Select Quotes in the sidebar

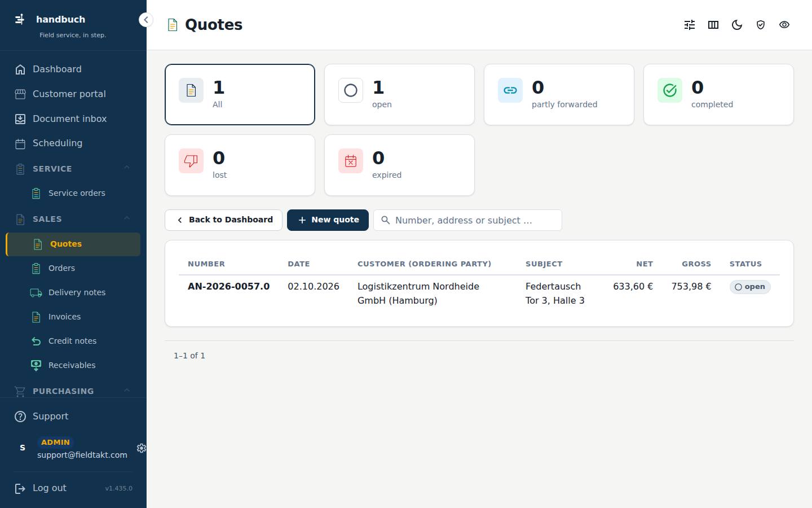pyautogui.click(x=73, y=244)
